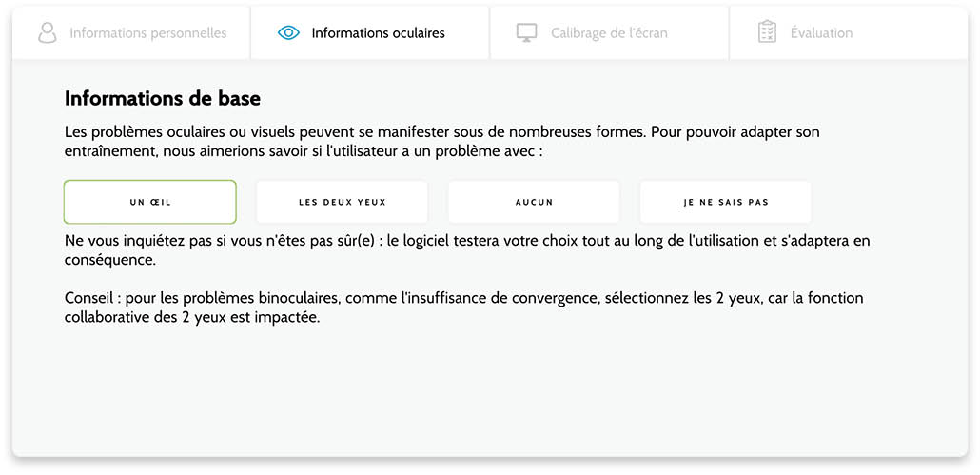
Task: Click the checklist clipboard icon for Évaluation
Action: click(767, 31)
